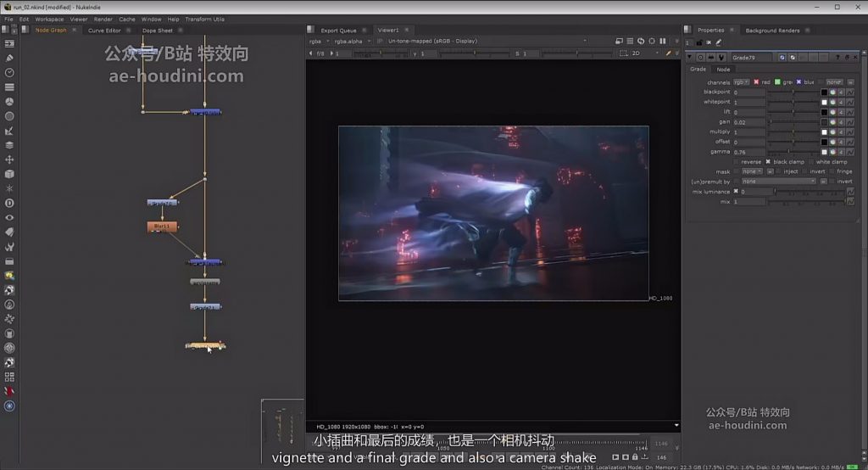This screenshot has width=868, height=470.
Task: Open the Views nodes eye toolbar menu
Action: click(9, 218)
